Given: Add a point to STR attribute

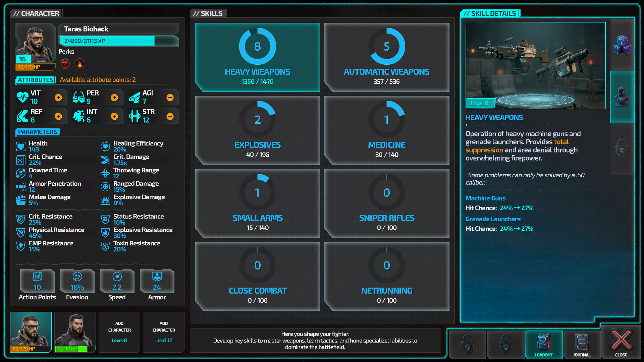Looking at the screenshot, I should [170, 116].
